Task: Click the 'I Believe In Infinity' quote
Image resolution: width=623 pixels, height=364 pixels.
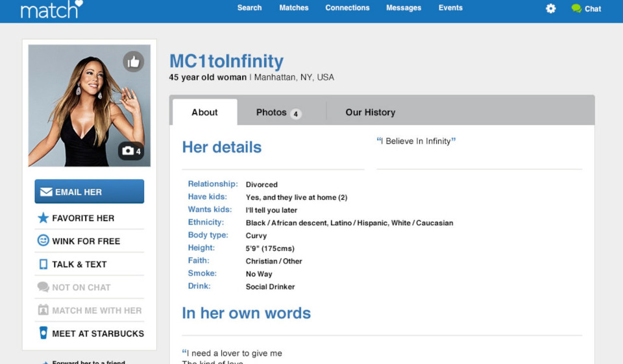Action: click(417, 141)
